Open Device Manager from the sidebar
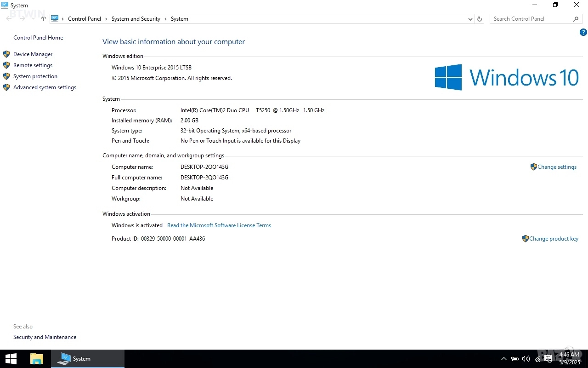This screenshot has height=368, width=588. [x=33, y=54]
